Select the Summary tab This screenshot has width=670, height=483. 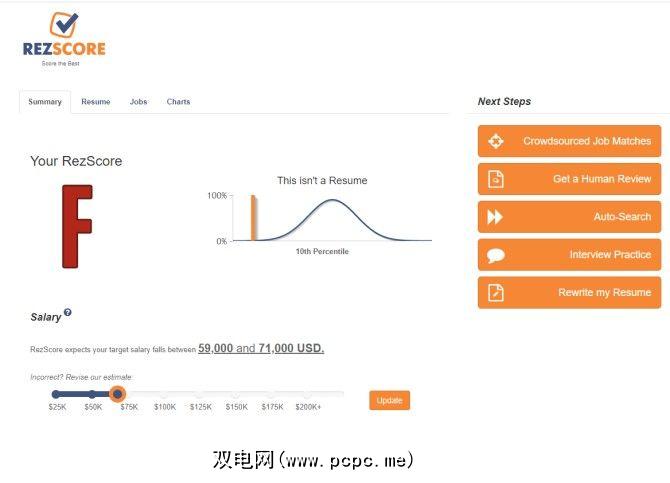coord(45,102)
